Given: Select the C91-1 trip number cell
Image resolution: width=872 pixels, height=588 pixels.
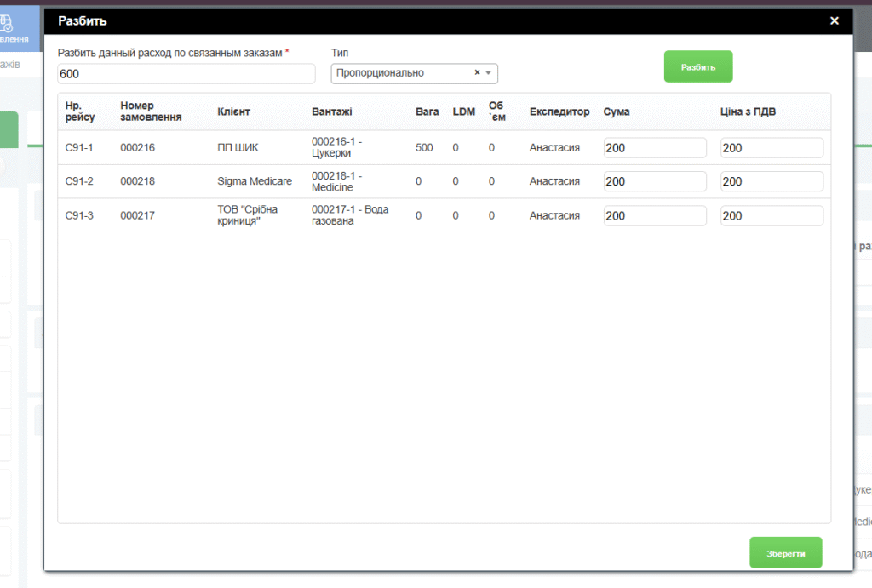Looking at the screenshot, I should 79,148.
